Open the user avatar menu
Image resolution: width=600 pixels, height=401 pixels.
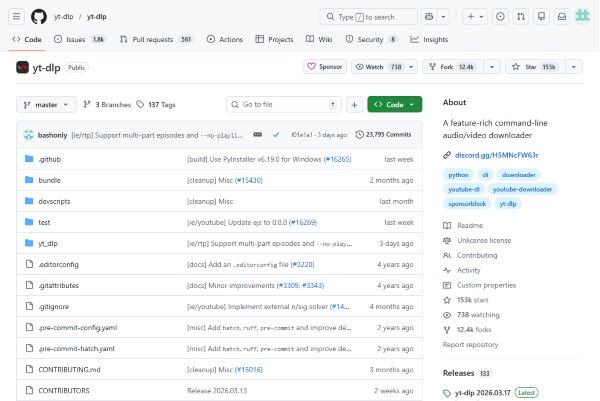[x=583, y=16]
